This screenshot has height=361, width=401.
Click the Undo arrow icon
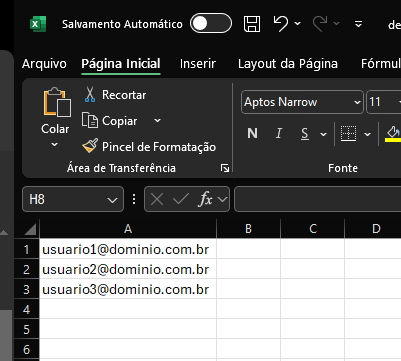(280, 24)
